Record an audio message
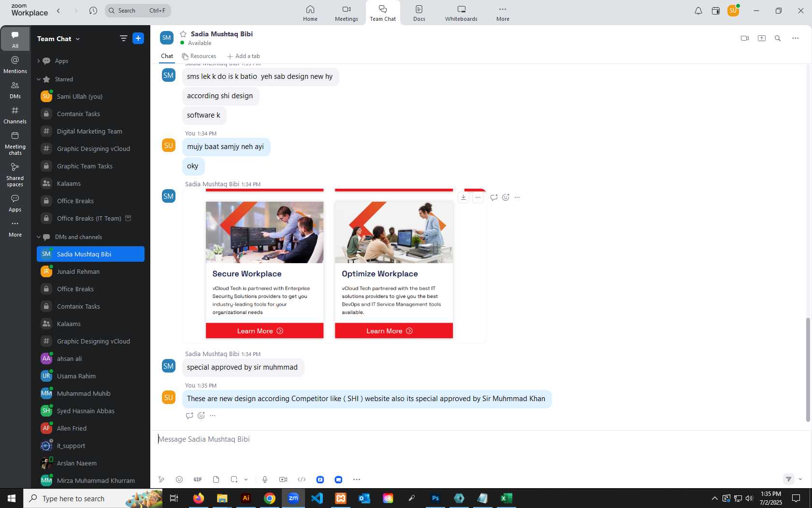 pyautogui.click(x=265, y=479)
